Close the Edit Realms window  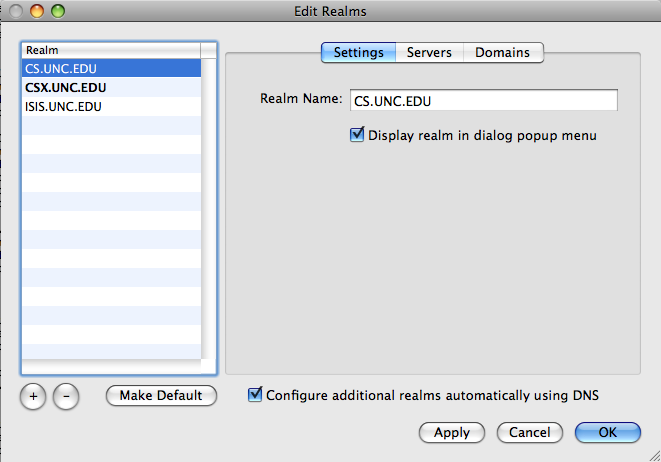point(16,11)
